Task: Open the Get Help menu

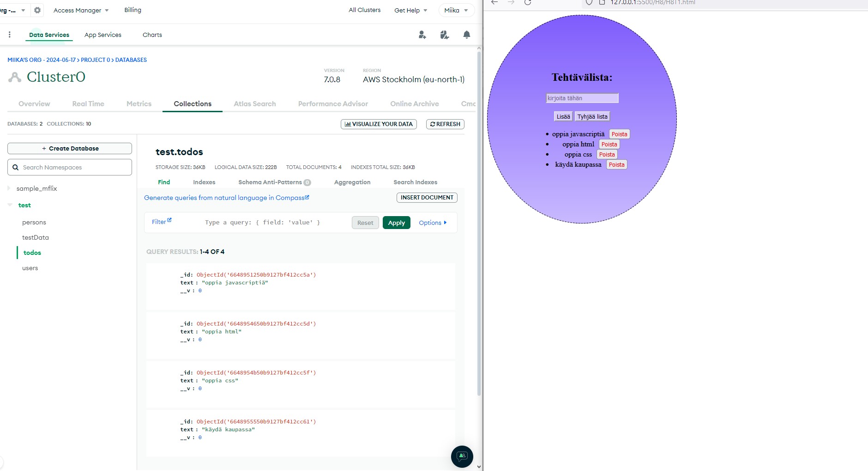Action: [x=410, y=10]
